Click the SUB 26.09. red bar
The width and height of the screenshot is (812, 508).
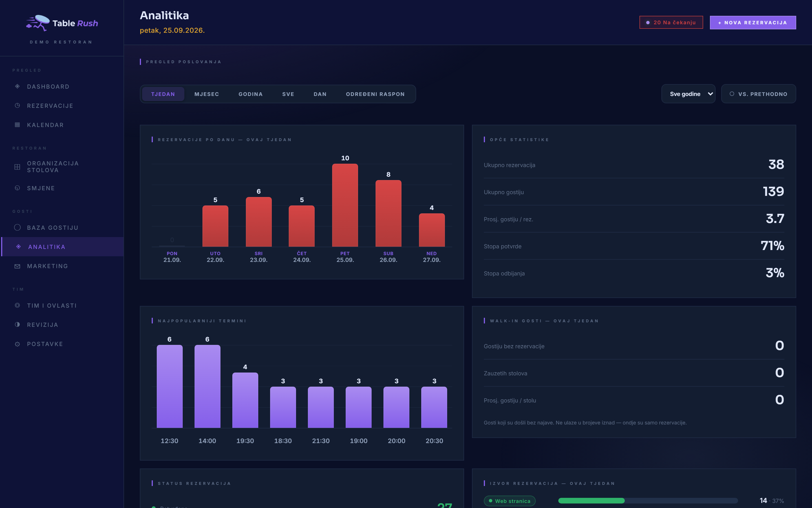(x=388, y=213)
